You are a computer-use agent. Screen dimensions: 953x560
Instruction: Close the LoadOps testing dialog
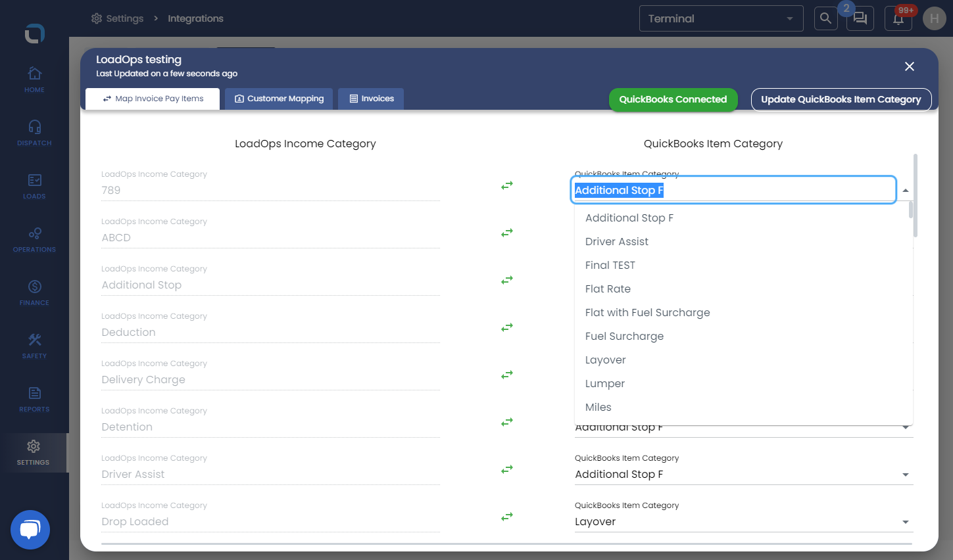[x=910, y=66]
